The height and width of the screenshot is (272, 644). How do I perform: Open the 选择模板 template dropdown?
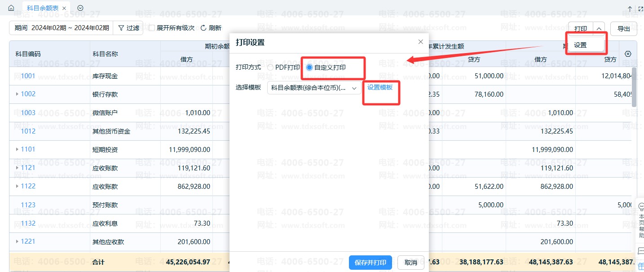click(x=314, y=88)
